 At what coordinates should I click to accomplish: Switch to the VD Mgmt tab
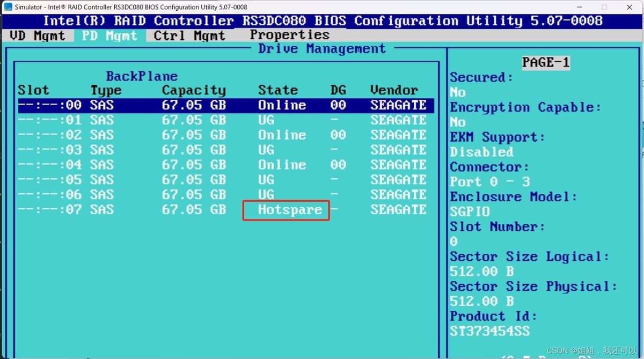(x=38, y=35)
